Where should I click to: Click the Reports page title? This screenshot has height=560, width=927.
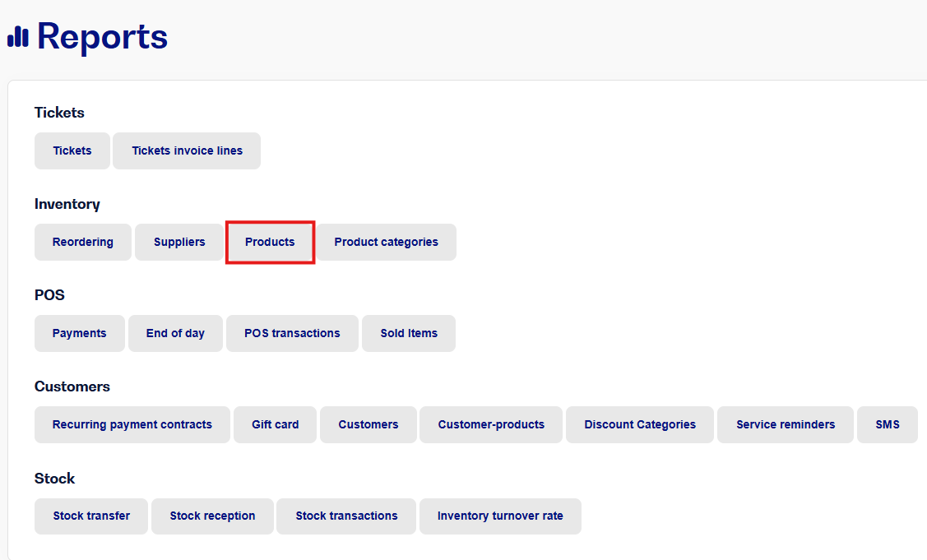[102, 37]
